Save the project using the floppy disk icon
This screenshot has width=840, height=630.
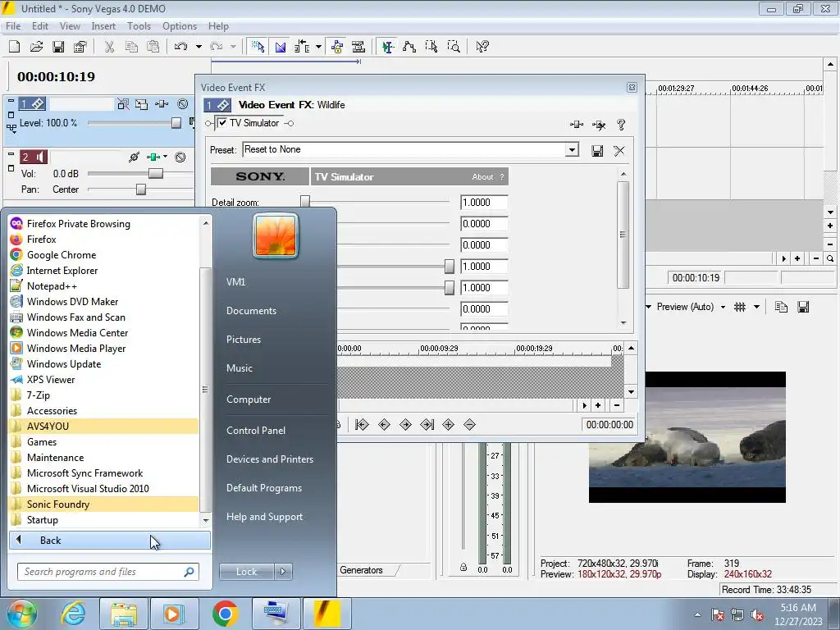pyautogui.click(x=58, y=47)
